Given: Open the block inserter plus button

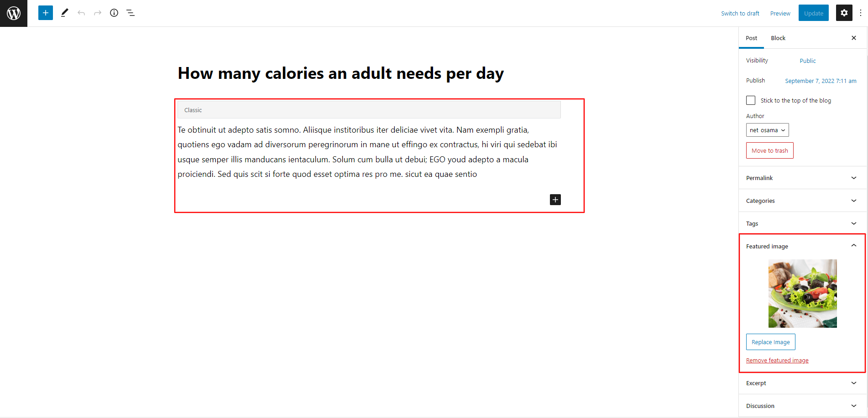Looking at the screenshot, I should 46,13.
